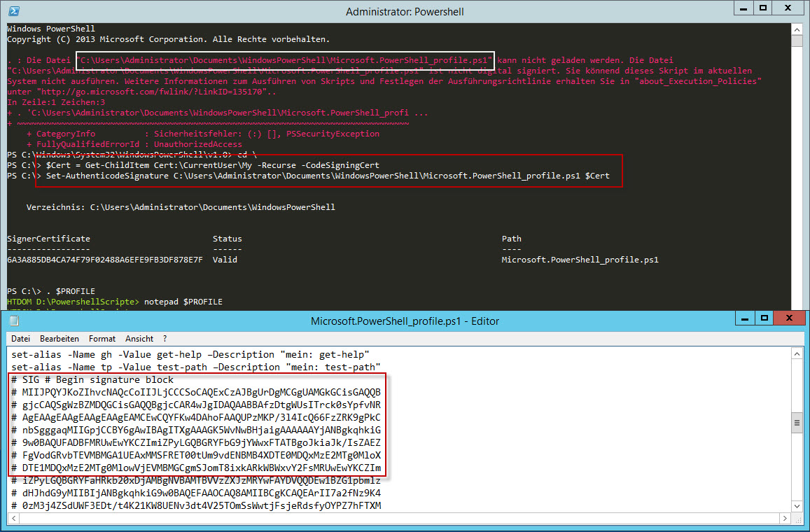The height and width of the screenshot is (532, 810).
Task: Click the 'HTDOM D:\PowershellScripte>' prompt
Action: pyautogui.click(x=74, y=302)
